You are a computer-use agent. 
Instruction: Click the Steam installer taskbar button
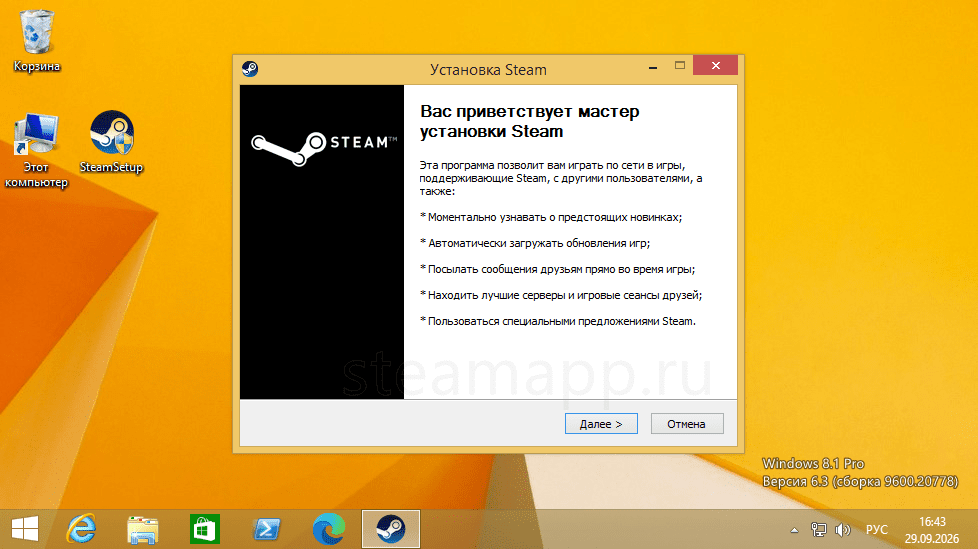pyautogui.click(x=390, y=529)
